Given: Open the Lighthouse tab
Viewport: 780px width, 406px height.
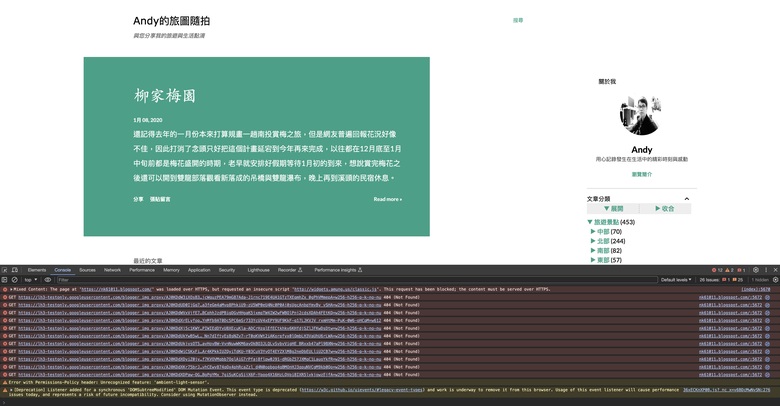Looking at the screenshot, I should (259, 270).
